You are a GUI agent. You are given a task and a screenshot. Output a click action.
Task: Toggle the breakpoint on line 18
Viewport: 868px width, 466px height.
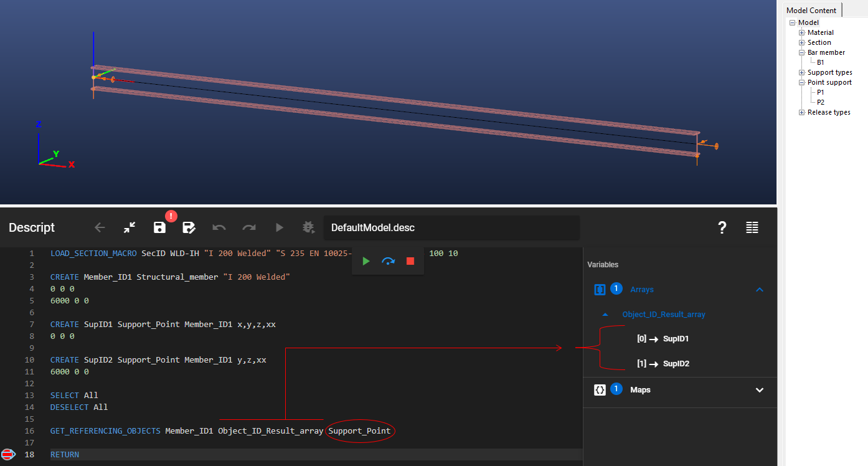(x=8, y=454)
